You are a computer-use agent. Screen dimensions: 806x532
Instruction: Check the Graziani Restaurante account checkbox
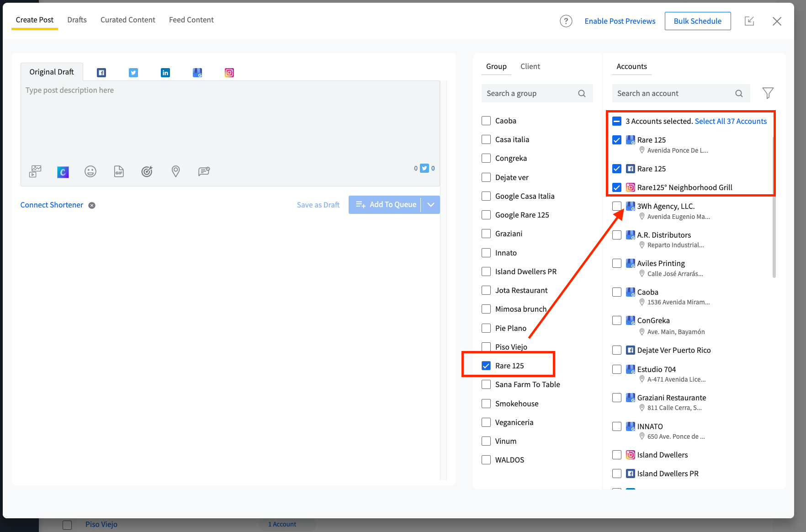pos(617,398)
